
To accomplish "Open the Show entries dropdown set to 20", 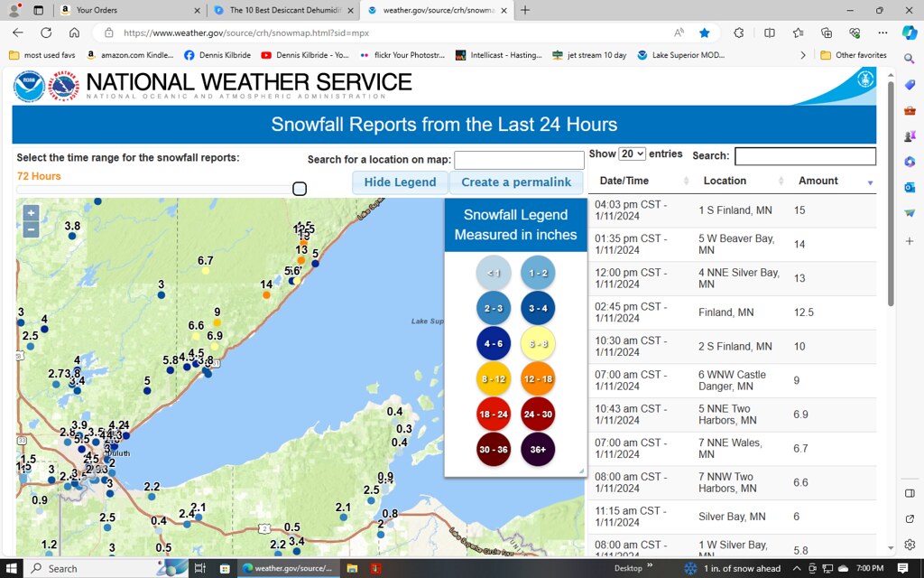I will pyautogui.click(x=632, y=154).
